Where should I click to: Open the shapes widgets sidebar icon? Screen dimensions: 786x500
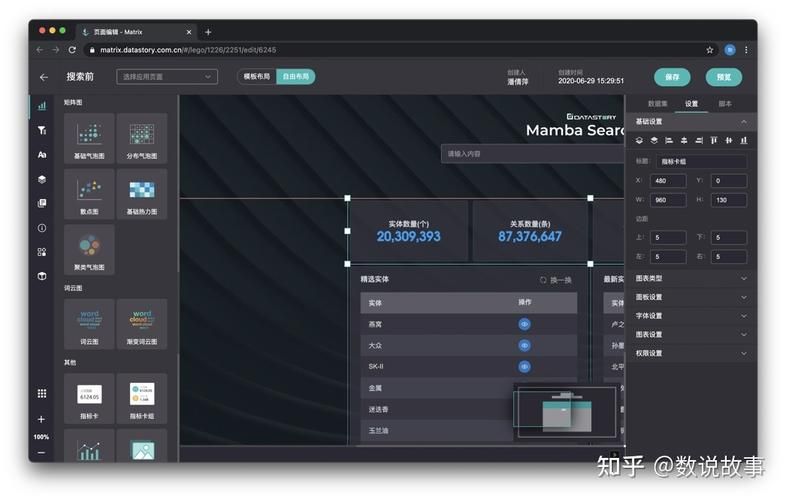pyautogui.click(x=42, y=252)
